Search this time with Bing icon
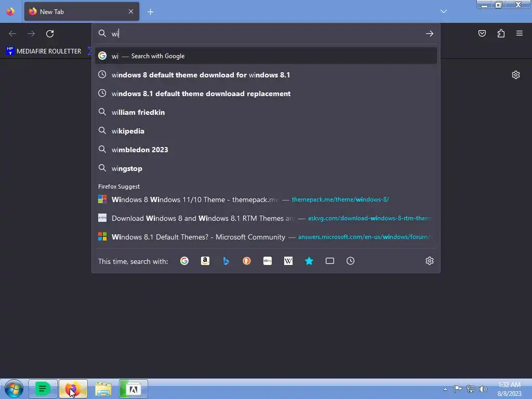Image resolution: width=532 pixels, height=399 pixels. [226, 261]
